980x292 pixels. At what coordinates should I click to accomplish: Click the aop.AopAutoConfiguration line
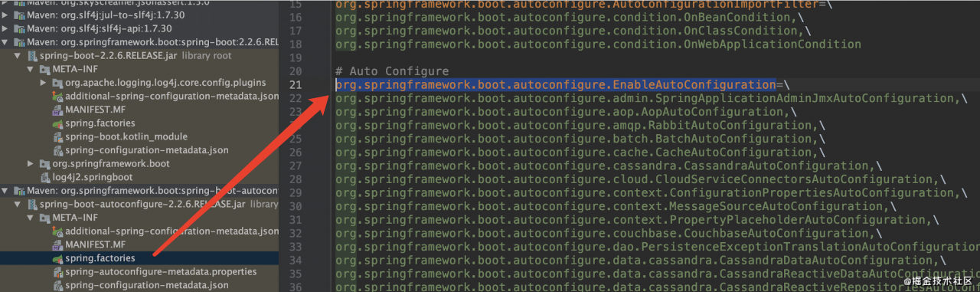(567, 112)
